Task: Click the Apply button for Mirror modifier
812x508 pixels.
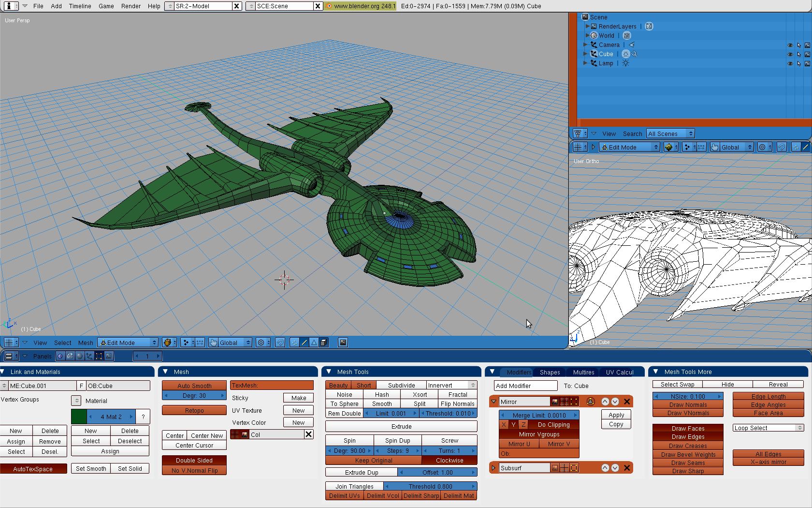Action: tap(616, 415)
